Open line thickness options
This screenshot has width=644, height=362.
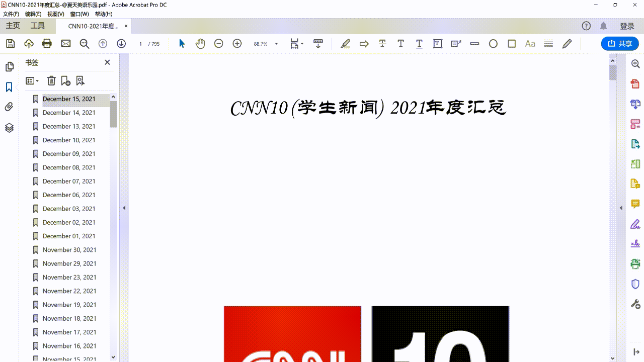548,44
